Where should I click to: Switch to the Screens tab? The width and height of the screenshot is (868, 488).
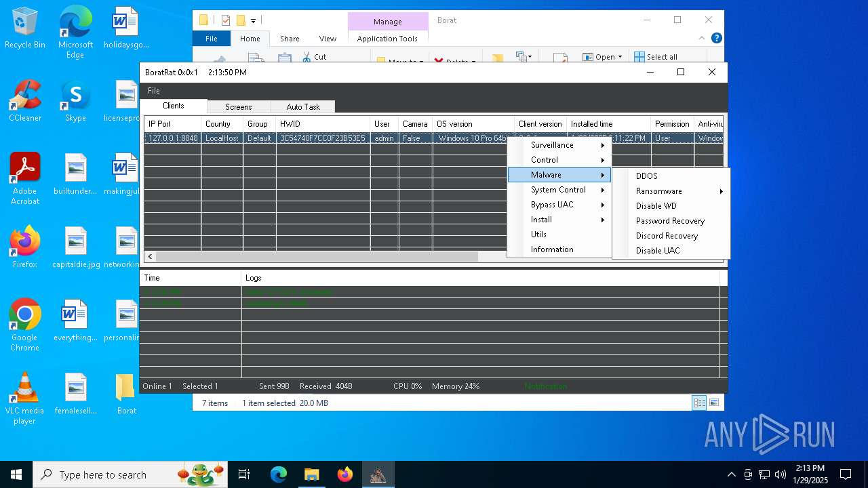(x=238, y=107)
